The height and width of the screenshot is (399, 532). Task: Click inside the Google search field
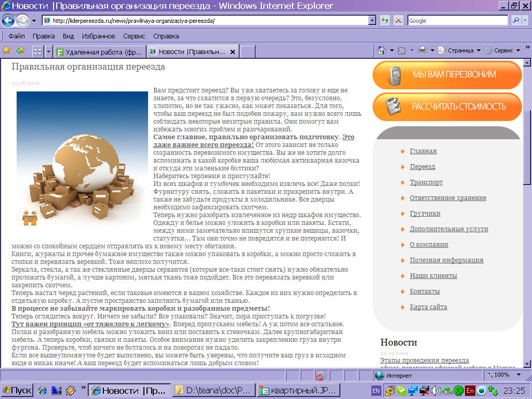(457, 21)
